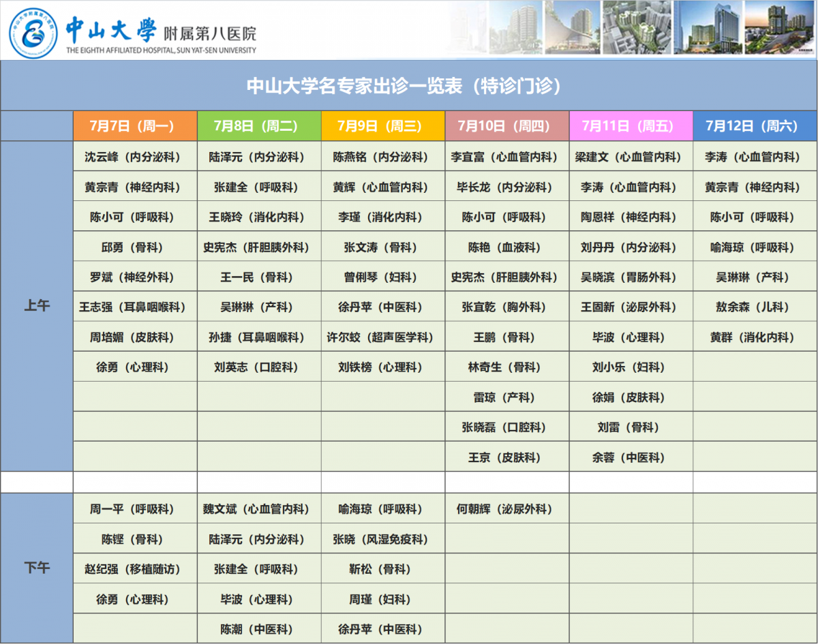
Task: Pick the cell 张晓磊（口腔科）
Action: point(507,427)
